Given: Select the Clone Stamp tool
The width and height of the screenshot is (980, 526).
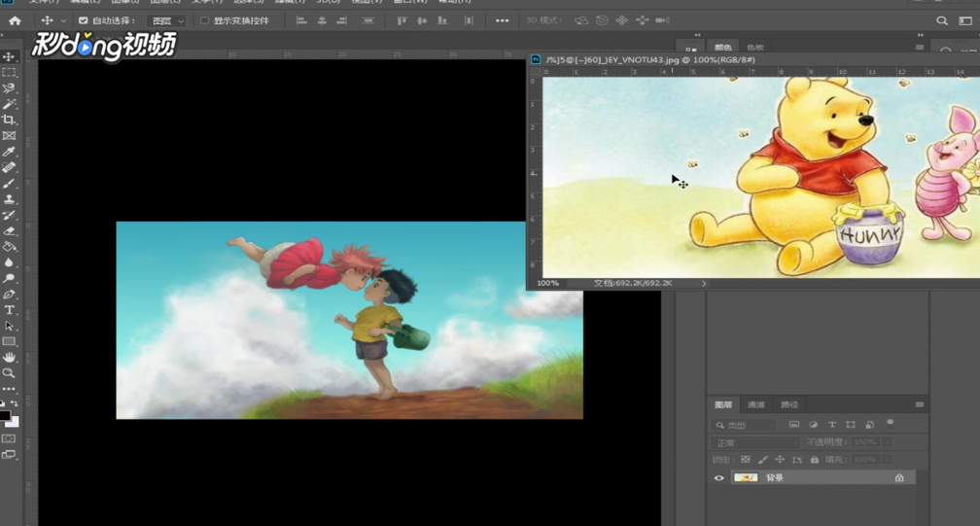Looking at the screenshot, I should pyautogui.click(x=9, y=199).
